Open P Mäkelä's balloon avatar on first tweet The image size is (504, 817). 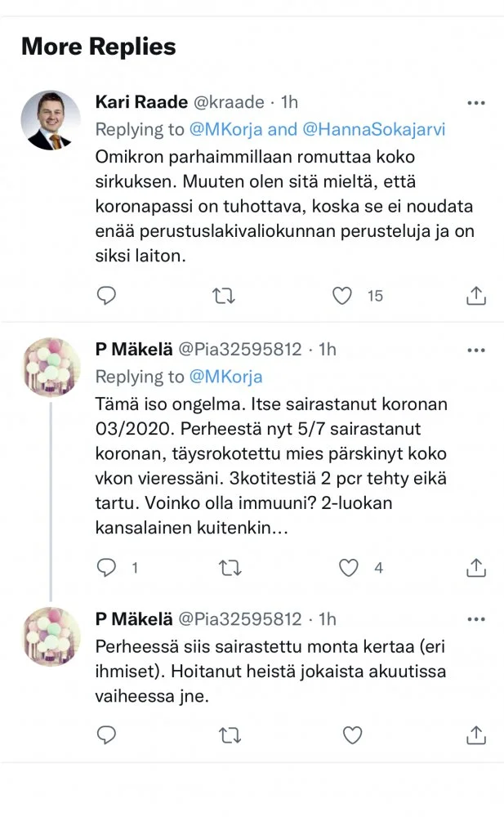click(51, 367)
